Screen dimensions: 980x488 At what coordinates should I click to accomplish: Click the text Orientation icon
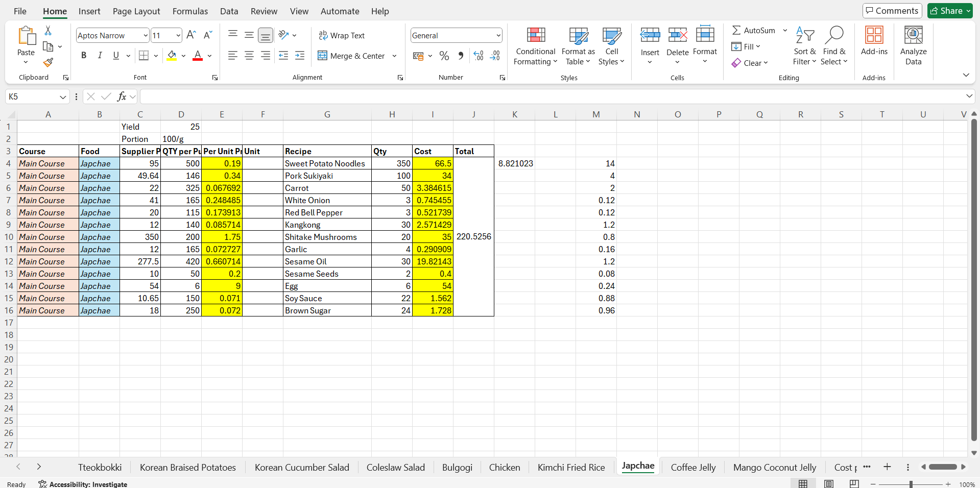click(x=284, y=35)
